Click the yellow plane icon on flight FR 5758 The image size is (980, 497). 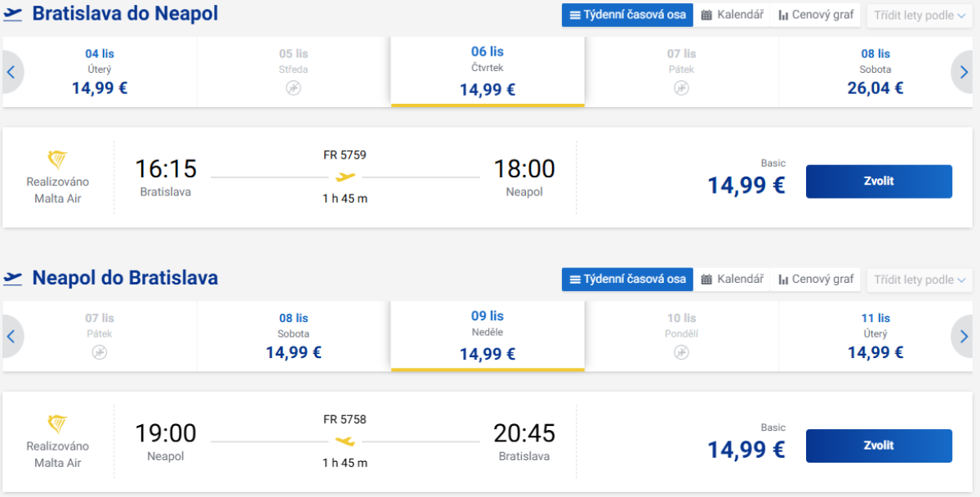[345, 441]
